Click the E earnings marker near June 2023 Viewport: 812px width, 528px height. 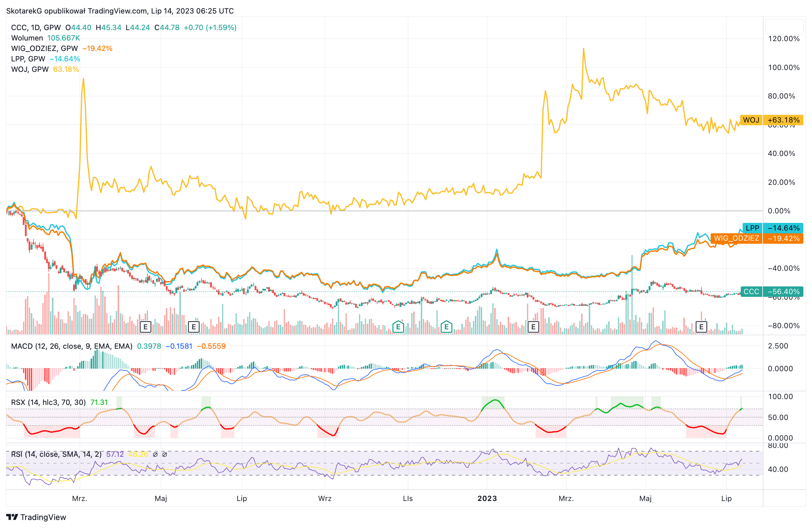point(701,327)
